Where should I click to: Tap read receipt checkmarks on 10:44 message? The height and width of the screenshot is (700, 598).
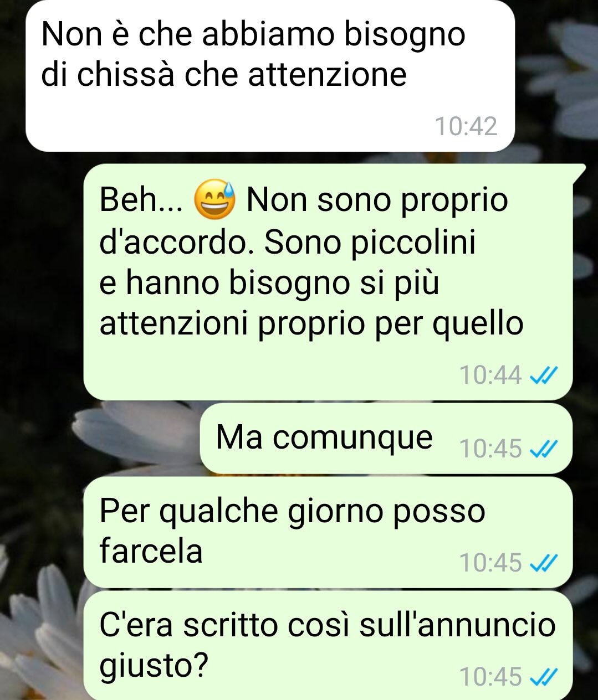pyautogui.click(x=543, y=376)
